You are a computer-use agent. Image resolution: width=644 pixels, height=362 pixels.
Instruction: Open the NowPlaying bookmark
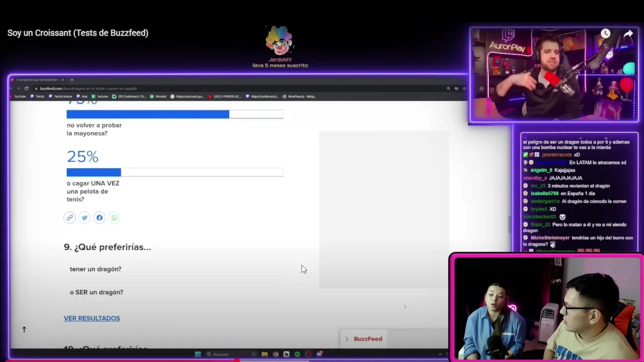click(x=299, y=97)
